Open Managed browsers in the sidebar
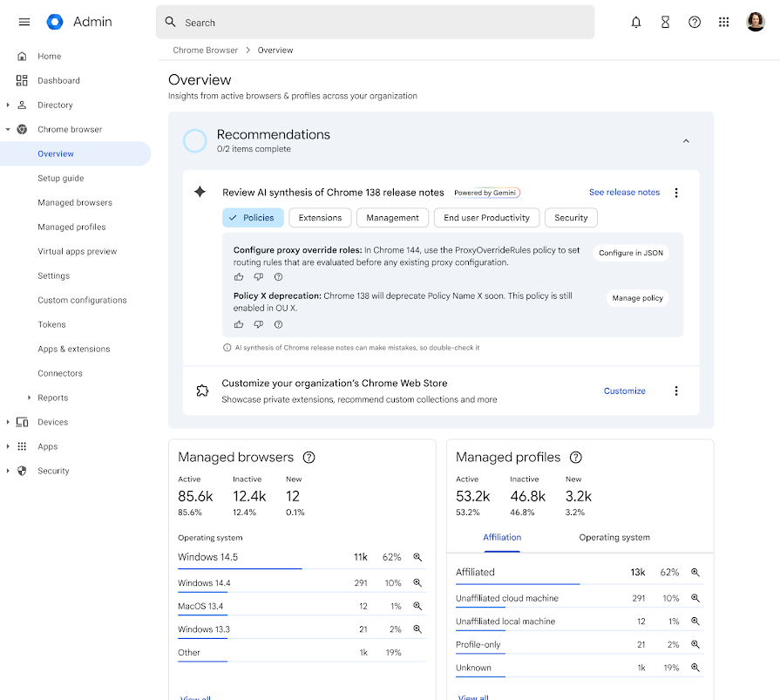 (x=75, y=202)
